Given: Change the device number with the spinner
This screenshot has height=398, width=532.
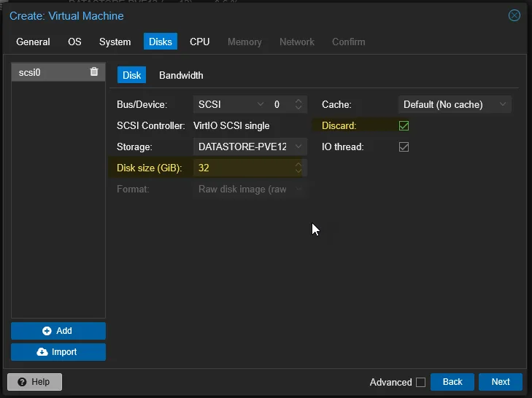Looking at the screenshot, I should click(x=298, y=105).
